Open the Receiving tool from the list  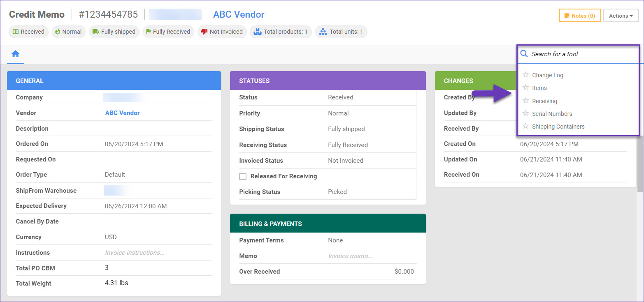click(544, 101)
